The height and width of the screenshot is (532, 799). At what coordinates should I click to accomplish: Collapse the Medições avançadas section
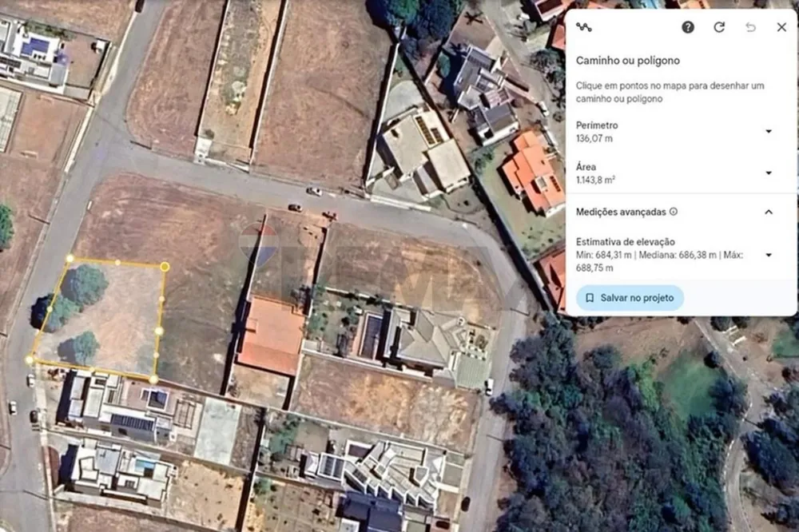tap(769, 212)
